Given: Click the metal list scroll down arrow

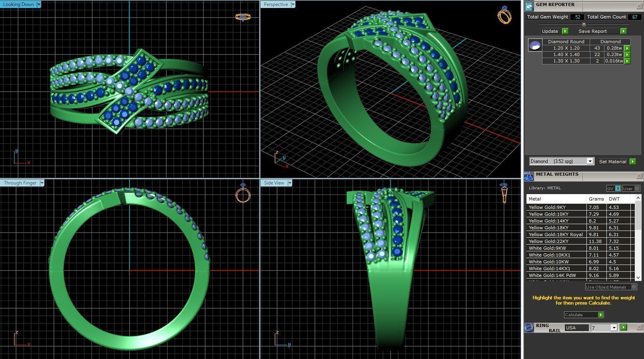Looking at the screenshot, I should [x=638, y=277].
